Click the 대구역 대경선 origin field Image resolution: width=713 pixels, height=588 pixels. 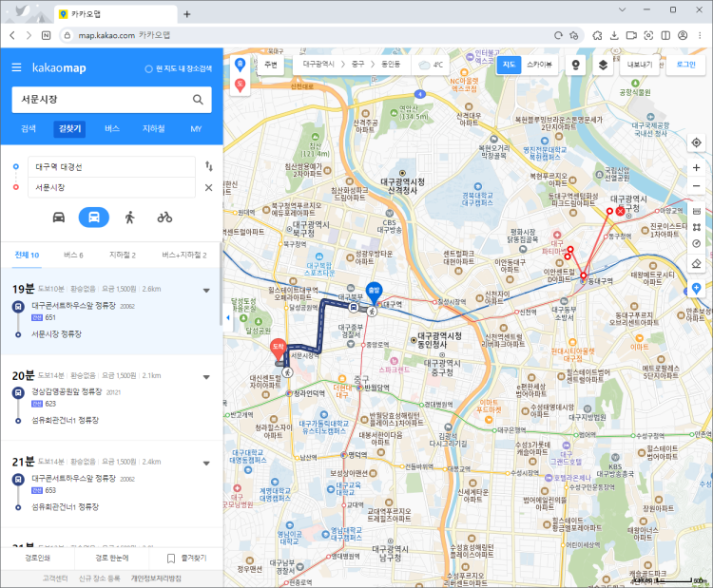click(x=111, y=167)
